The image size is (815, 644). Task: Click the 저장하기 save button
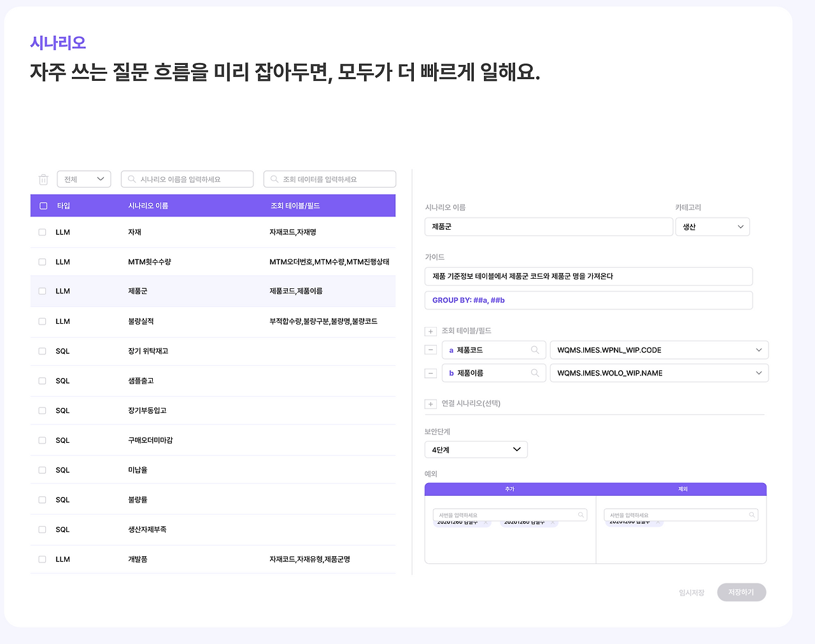coord(741,592)
